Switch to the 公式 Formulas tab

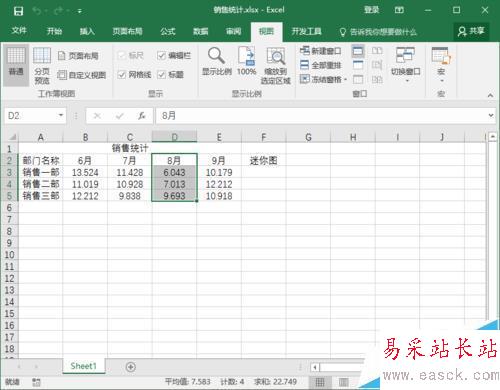[168, 31]
